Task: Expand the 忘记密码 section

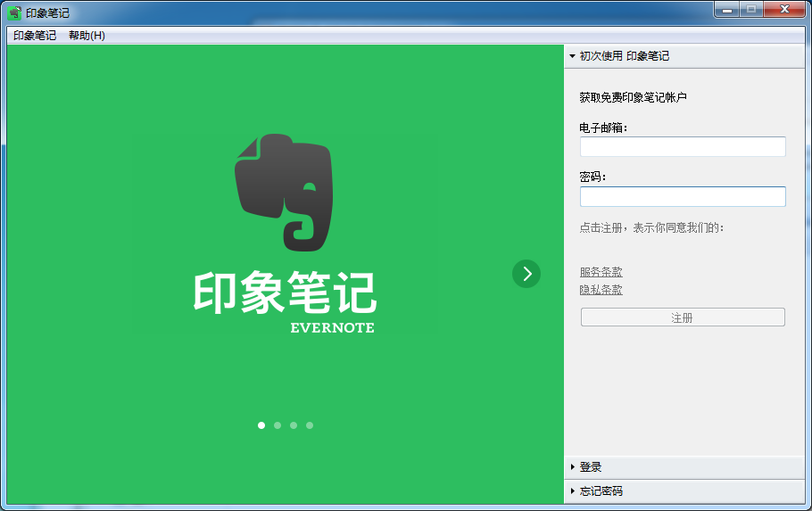Action: [601, 491]
